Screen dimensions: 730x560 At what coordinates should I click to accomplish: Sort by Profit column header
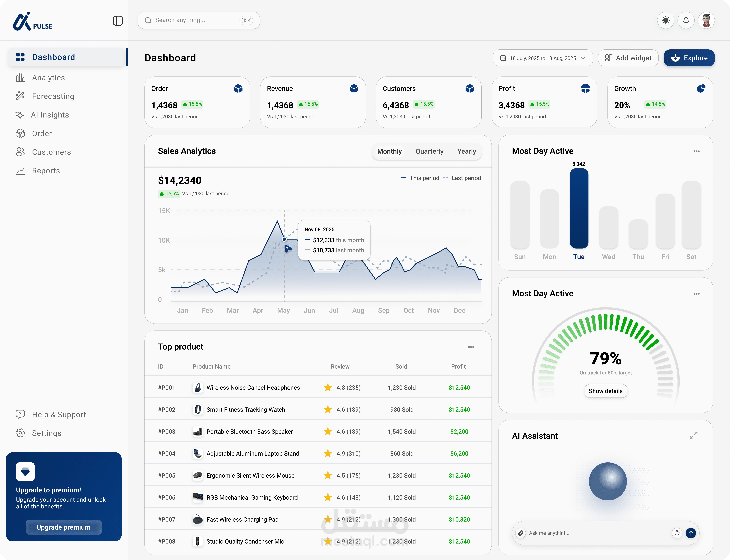458,367
